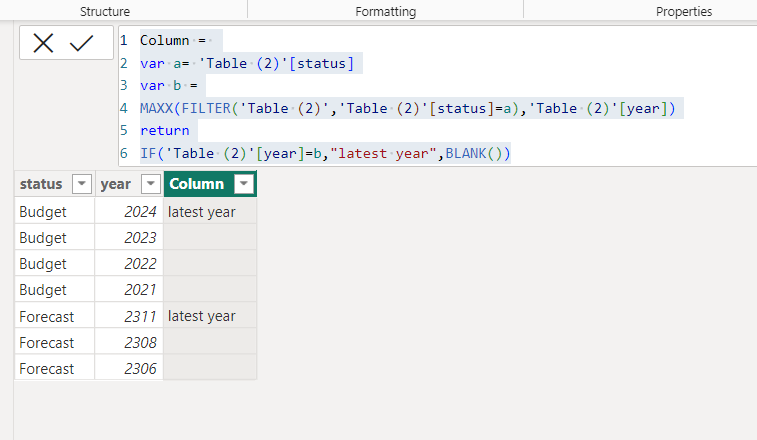Click the IF formula line with BLANK()
Viewport: 757px width, 440px height.
(x=325, y=153)
